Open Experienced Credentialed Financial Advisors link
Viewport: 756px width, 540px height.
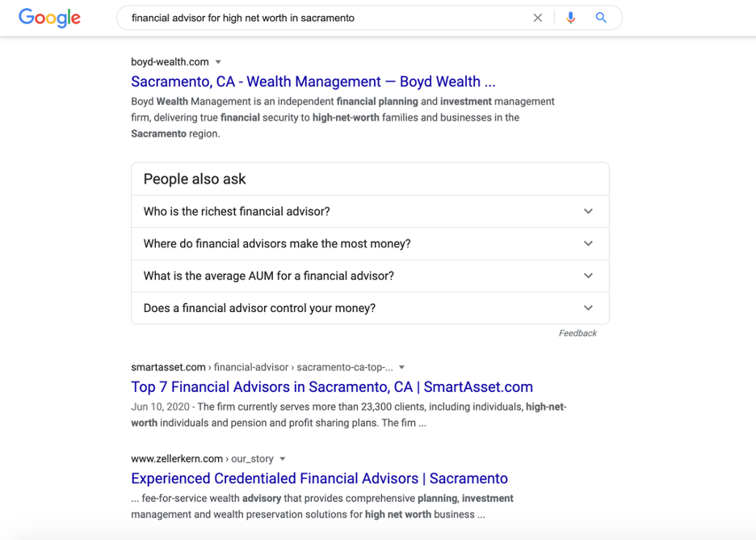pyautogui.click(x=319, y=479)
